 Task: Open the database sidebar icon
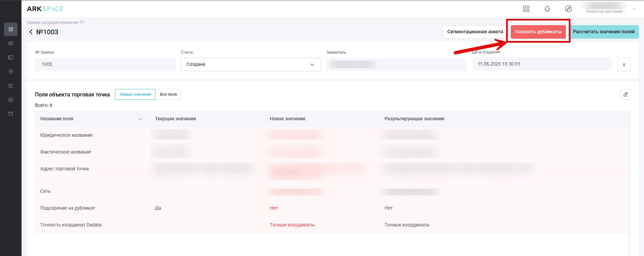coord(11,43)
